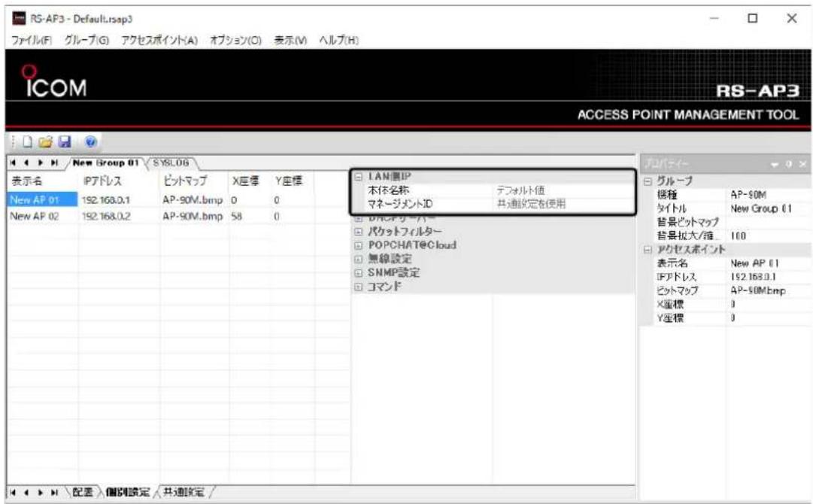The width and height of the screenshot is (813, 504).
Task: Click the property panel X座標 value
Action: pos(769,305)
